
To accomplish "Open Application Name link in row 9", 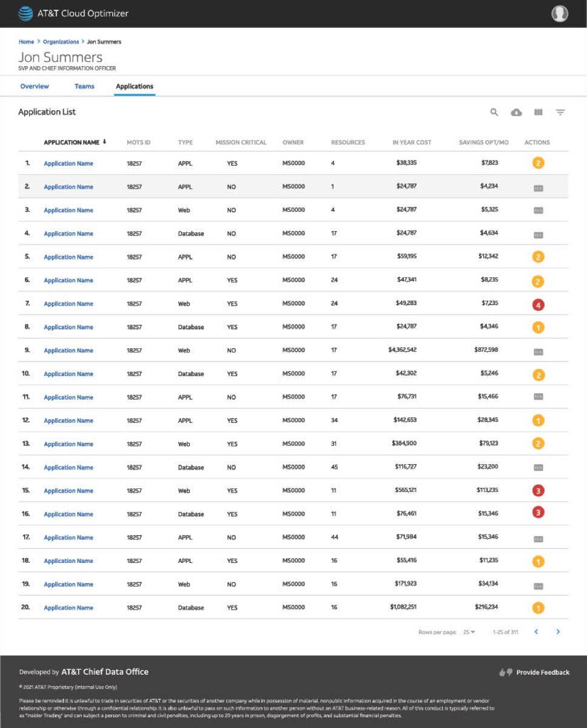I will (69, 351).
